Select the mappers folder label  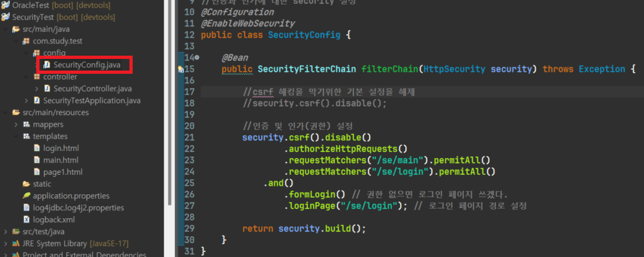tap(48, 124)
